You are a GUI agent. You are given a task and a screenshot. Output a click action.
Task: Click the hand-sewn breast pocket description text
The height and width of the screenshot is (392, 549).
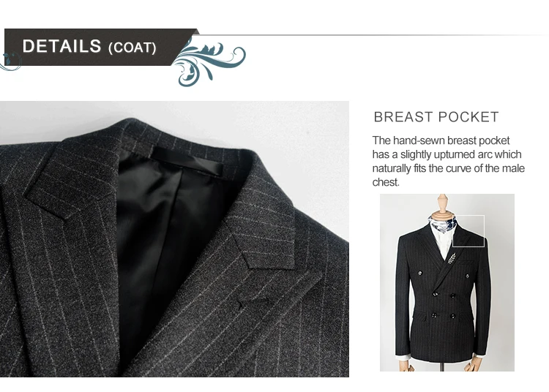[448, 161]
